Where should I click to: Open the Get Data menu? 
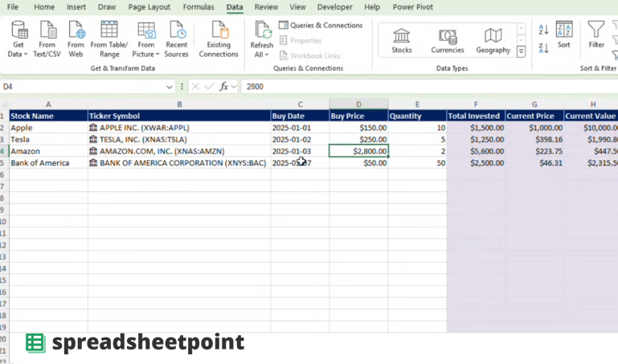tap(18, 39)
